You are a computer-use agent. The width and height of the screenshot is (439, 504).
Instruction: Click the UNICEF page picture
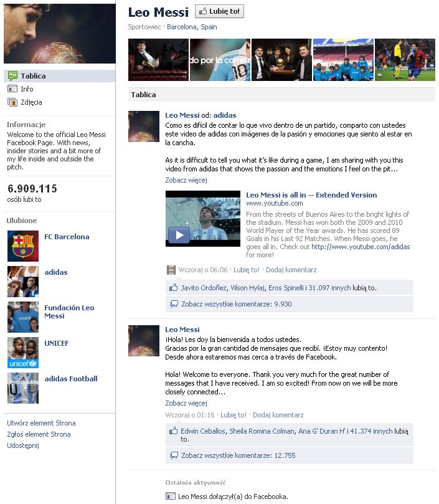[23, 352]
